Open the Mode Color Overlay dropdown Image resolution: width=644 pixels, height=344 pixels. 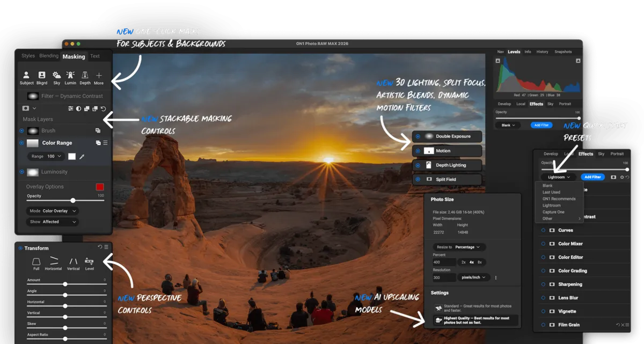click(53, 211)
